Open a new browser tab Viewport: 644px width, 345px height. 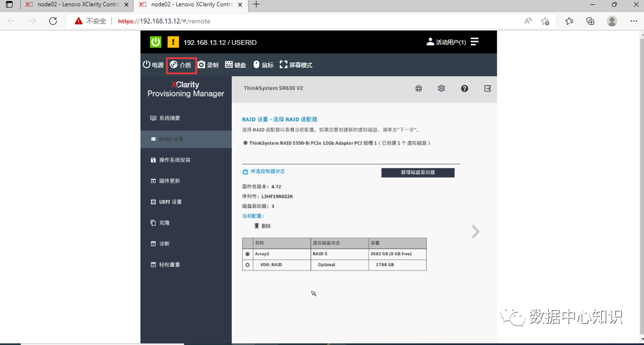pyautogui.click(x=257, y=4)
